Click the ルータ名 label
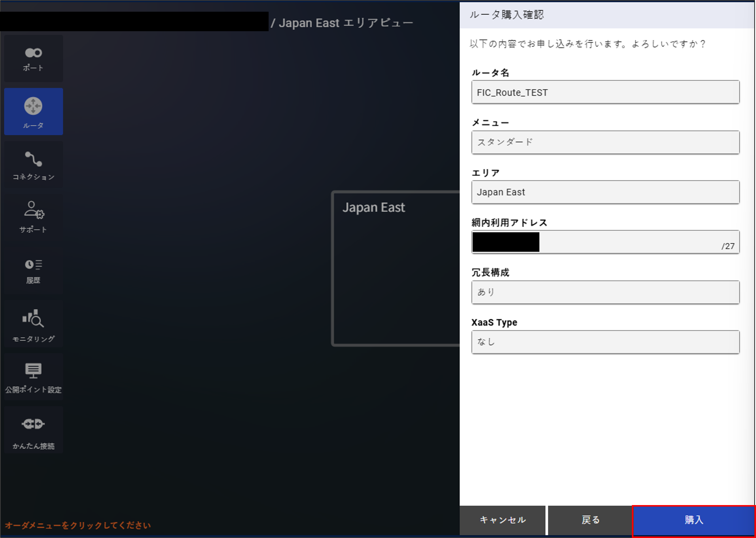 coord(490,73)
